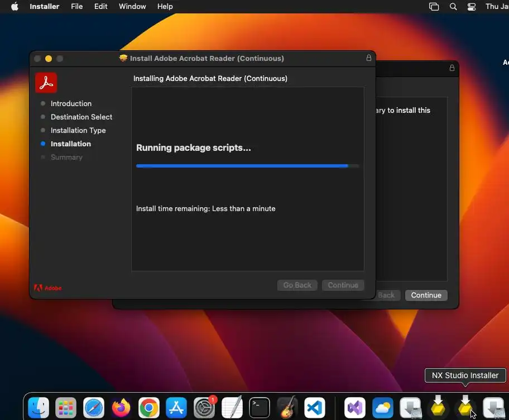The width and height of the screenshot is (509, 420).
Task: Launch Firefox from the dock
Action: point(121,408)
